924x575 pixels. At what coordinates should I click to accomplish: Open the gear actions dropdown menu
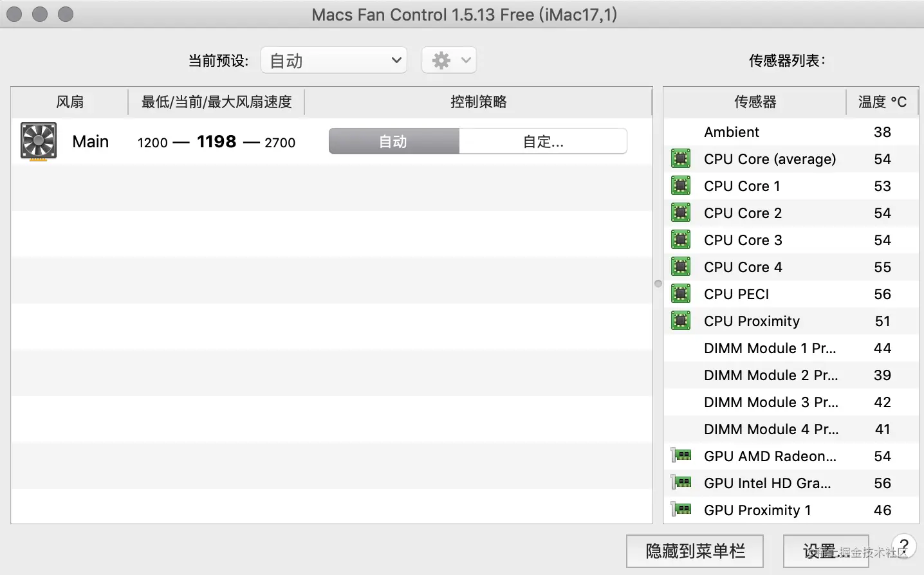point(449,60)
